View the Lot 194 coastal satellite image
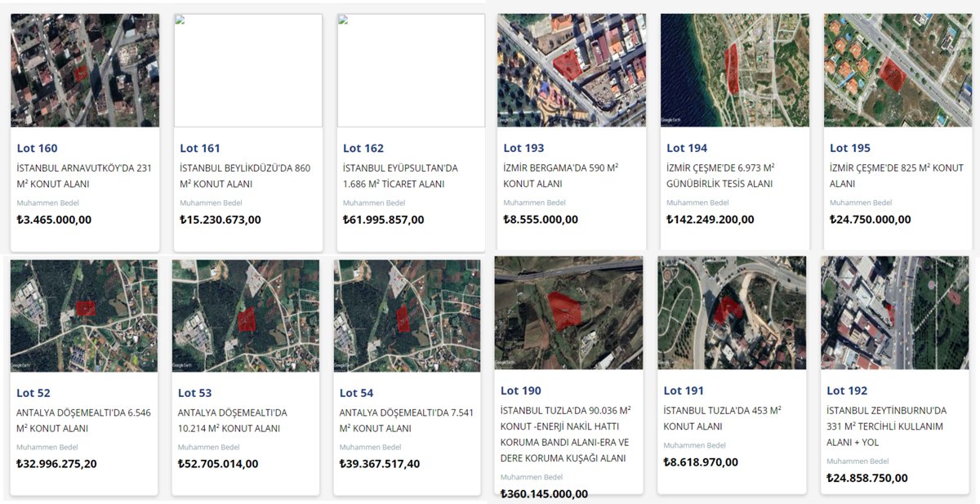 (734, 70)
